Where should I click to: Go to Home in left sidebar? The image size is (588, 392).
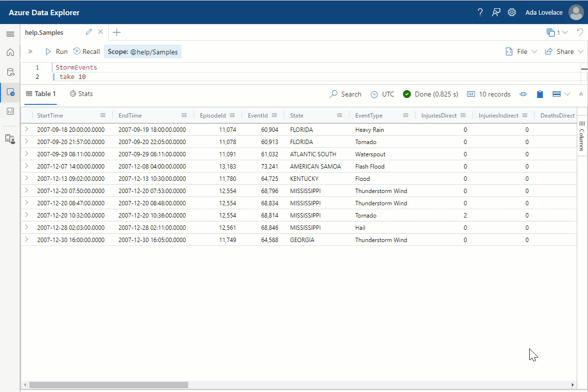click(x=10, y=52)
